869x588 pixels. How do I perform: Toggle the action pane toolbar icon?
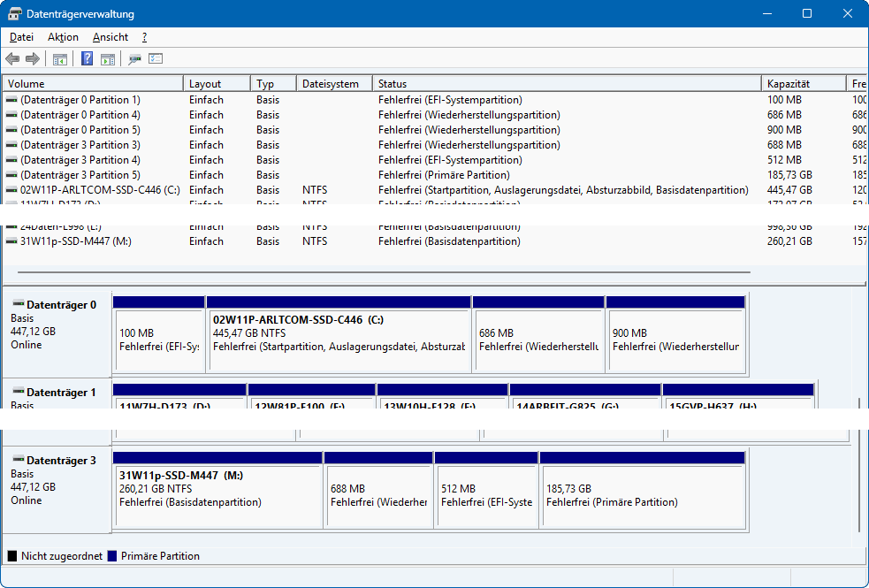(x=108, y=59)
